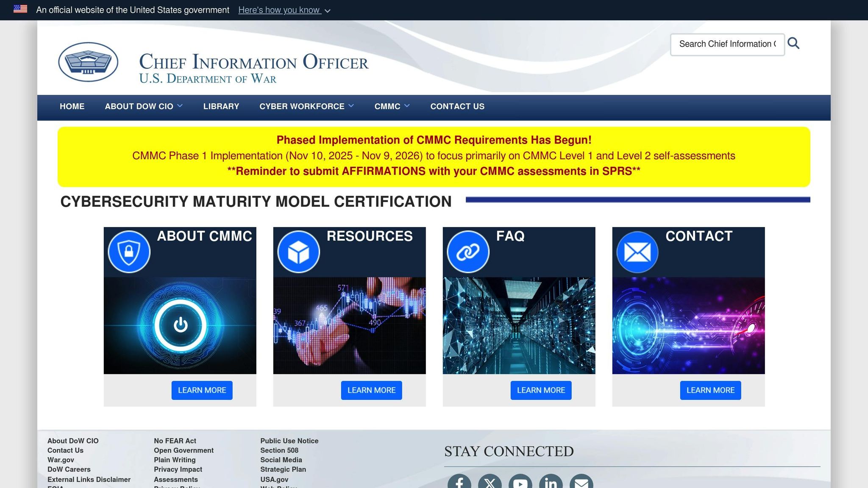Click the Search Chief Information field

coord(727,44)
